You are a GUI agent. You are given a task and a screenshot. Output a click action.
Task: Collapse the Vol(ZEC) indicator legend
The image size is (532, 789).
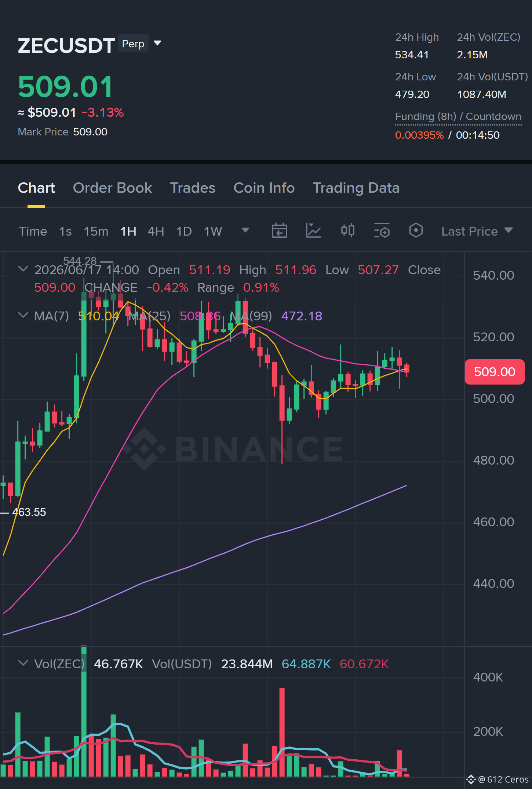click(23, 663)
